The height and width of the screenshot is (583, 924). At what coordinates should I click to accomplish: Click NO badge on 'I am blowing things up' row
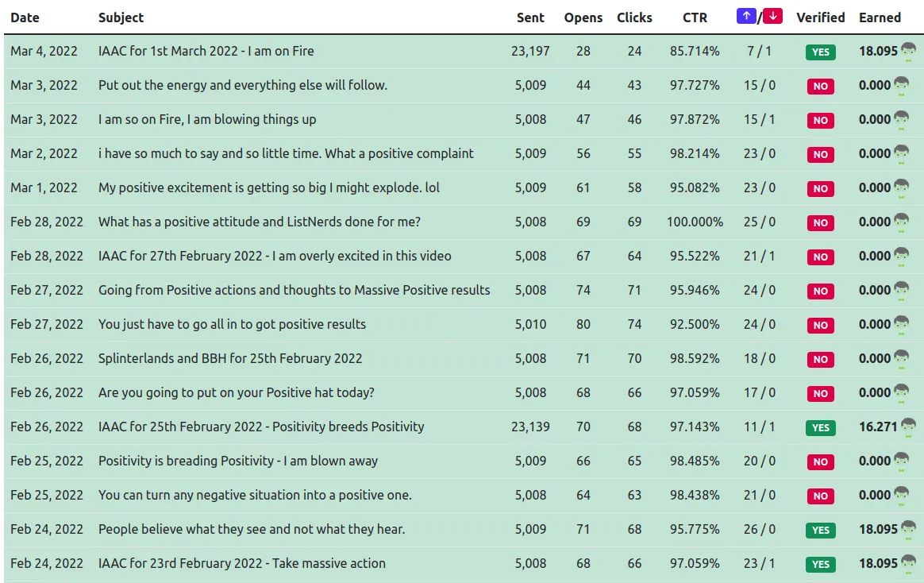point(820,121)
